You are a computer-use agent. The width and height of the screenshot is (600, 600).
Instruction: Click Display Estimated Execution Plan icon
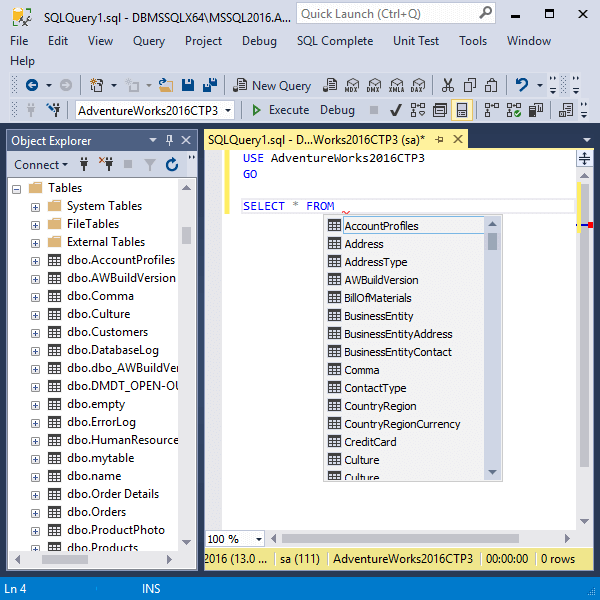tap(417, 110)
